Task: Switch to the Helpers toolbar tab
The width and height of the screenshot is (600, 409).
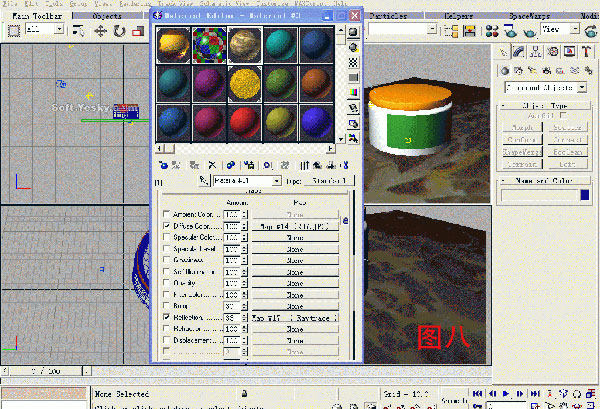Action: tap(459, 16)
